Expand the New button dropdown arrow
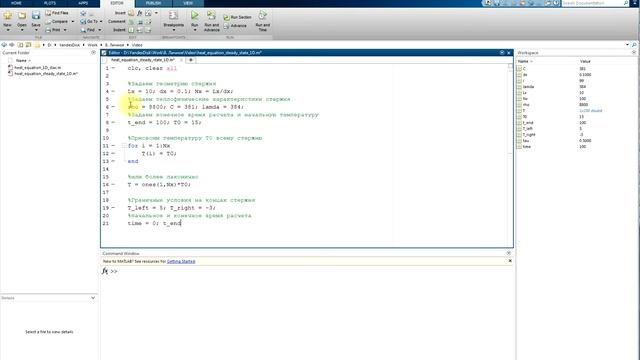The height and width of the screenshot is (360, 640). [x=7, y=30]
